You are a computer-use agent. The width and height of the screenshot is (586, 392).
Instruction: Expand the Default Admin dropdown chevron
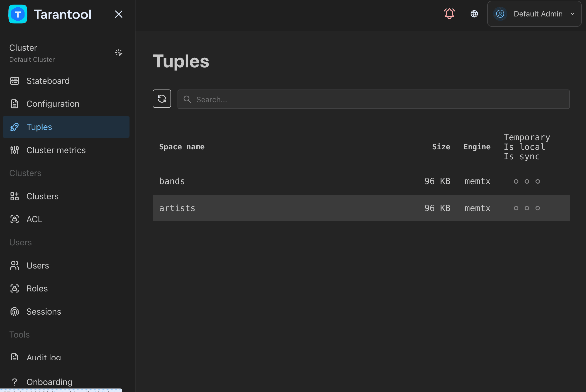tap(573, 14)
